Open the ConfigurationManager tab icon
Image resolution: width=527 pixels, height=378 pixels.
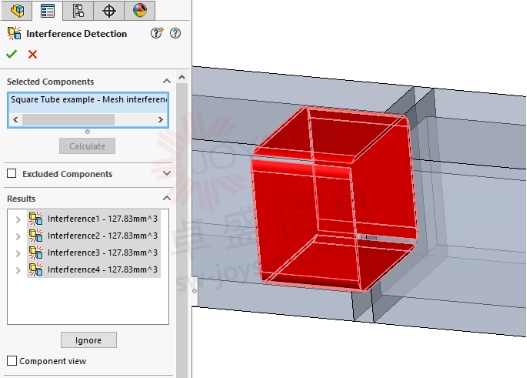[x=78, y=10]
